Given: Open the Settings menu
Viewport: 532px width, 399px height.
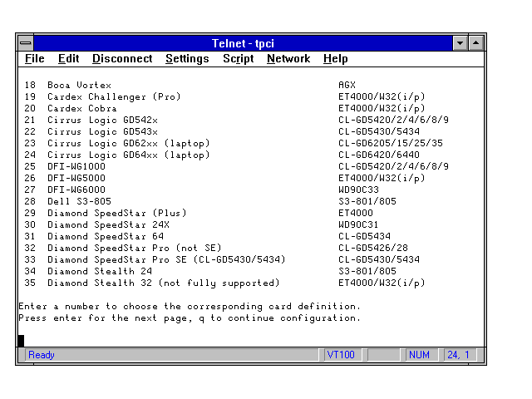Looking at the screenshot, I should [x=187, y=59].
